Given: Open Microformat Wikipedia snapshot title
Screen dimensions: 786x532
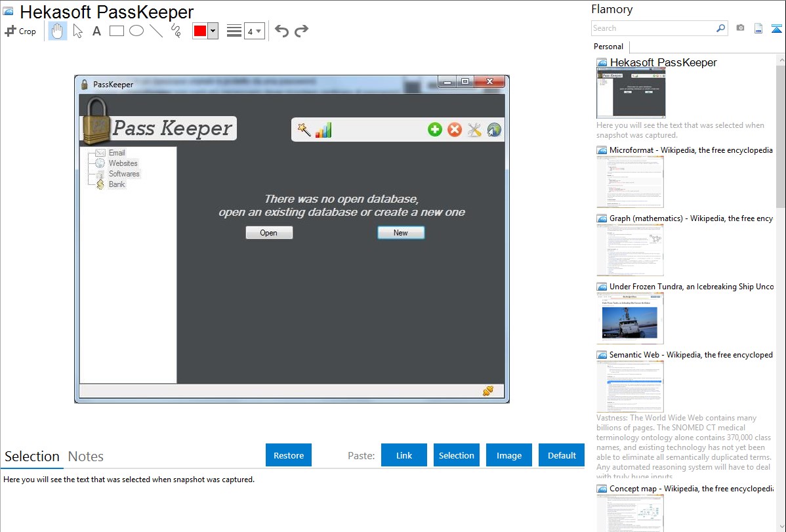Looking at the screenshot, I should (x=691, y=150).
